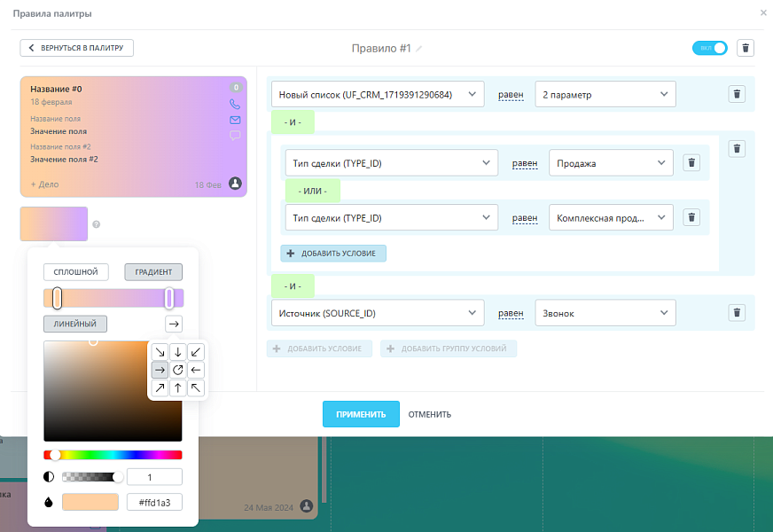The width and height of the screenshot is (773, 532).
Task: Switch fill mode to Сплошной
Action: [76, 272]
